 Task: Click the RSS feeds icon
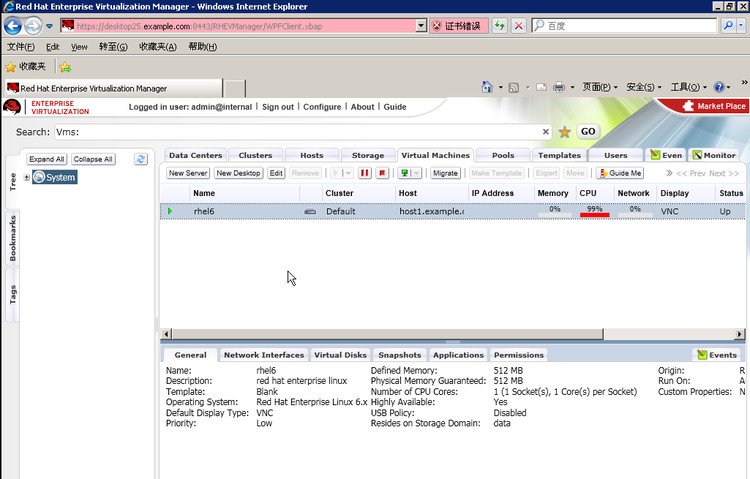514,88
